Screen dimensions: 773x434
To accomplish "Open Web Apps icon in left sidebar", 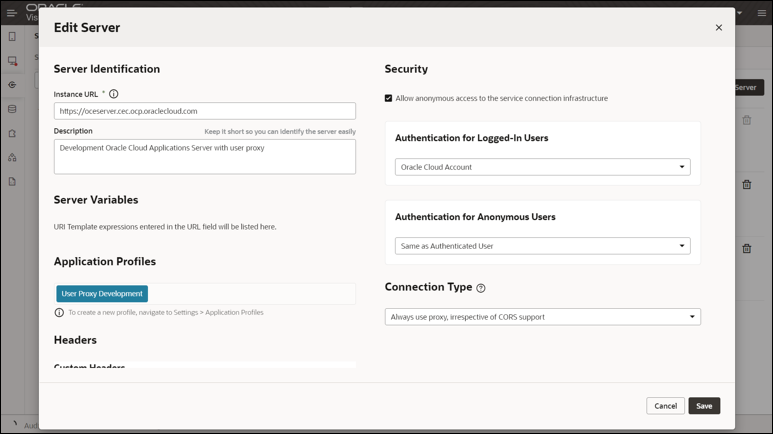I will click(12, 61).
